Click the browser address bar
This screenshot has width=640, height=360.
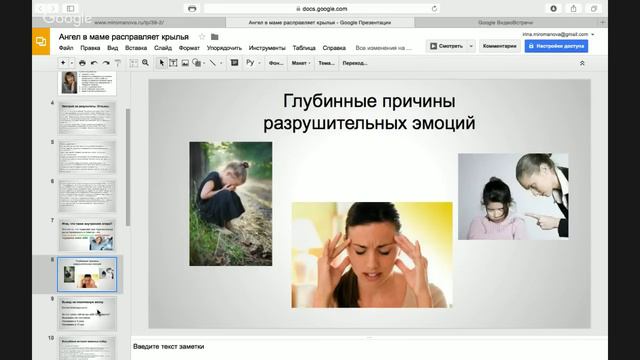click(322, 9)
